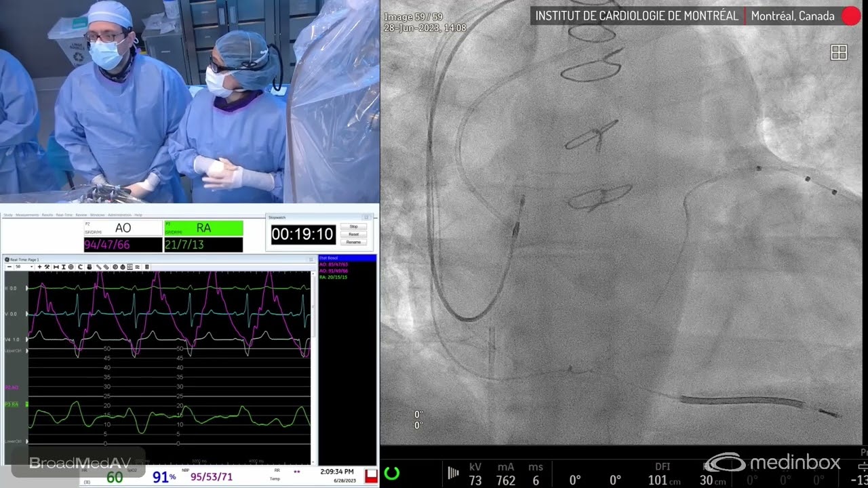Click the clock time 2:09:34 PM
Viewport: 868px width, 488px height.
pyautogui.click(x=336, y=472)
